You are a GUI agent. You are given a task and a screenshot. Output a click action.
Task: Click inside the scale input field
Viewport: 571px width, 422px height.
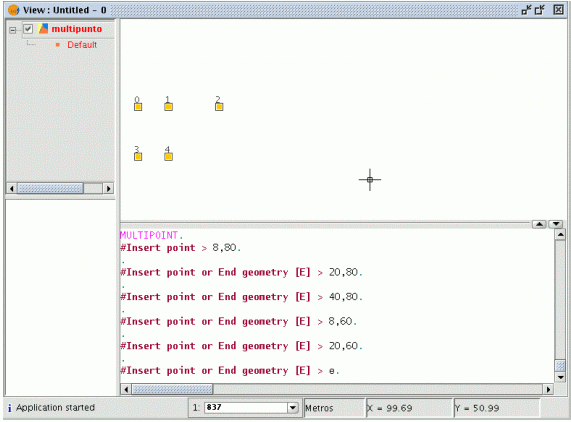pos(247,407)
